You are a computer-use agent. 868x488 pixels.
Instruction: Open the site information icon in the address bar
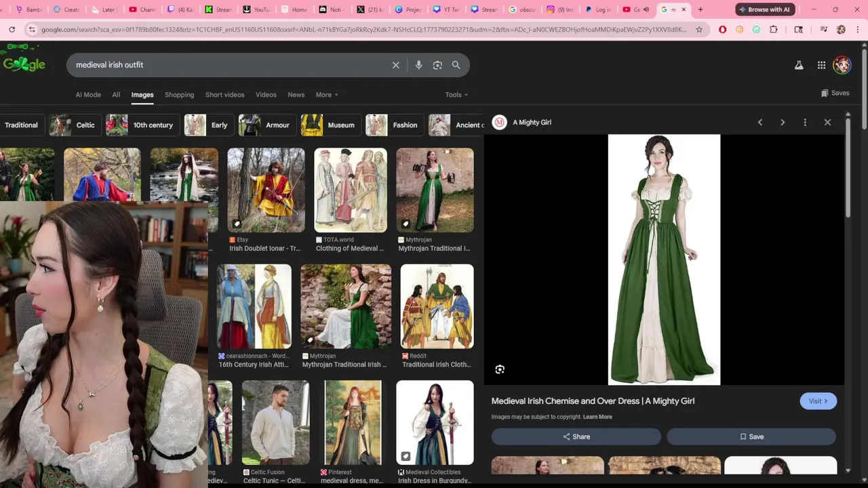coord(31,29)
